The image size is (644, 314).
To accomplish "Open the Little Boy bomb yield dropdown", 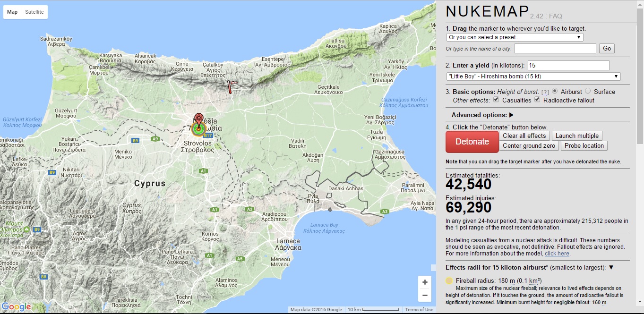I will point(533,76).
